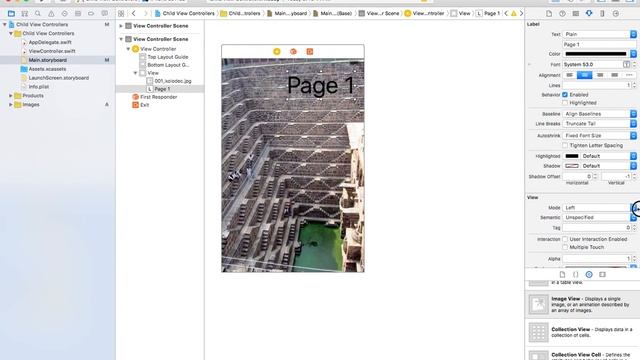Screen dimensions: 640x360
Task: Expand the Images folder
Action: [11, 104]
